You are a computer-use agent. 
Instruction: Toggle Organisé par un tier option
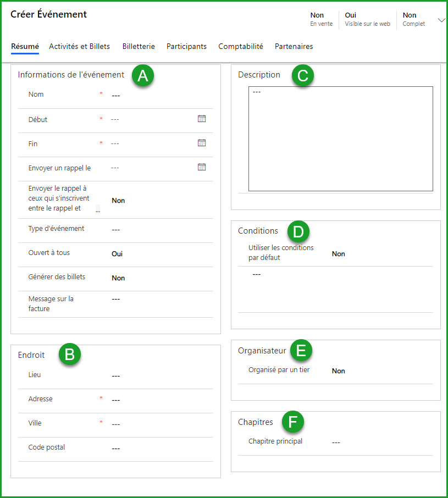coord(339,371)
